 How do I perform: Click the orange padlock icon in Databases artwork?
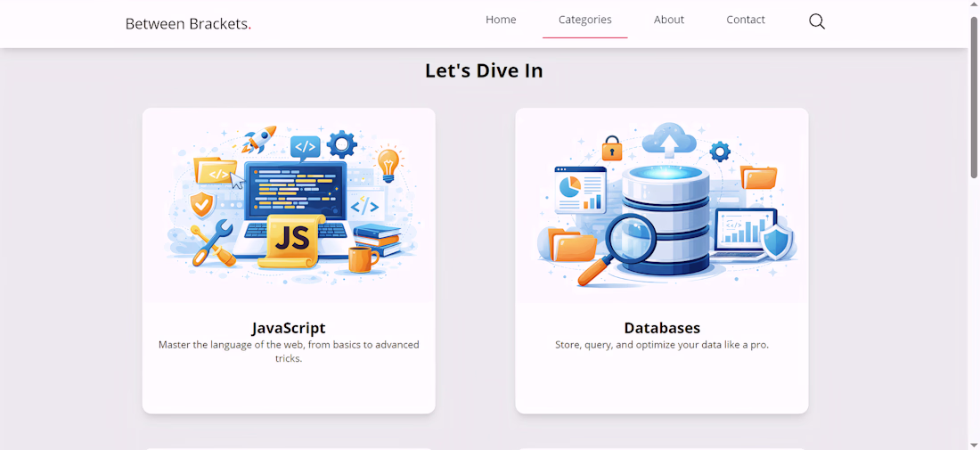[x=612, y=148]
